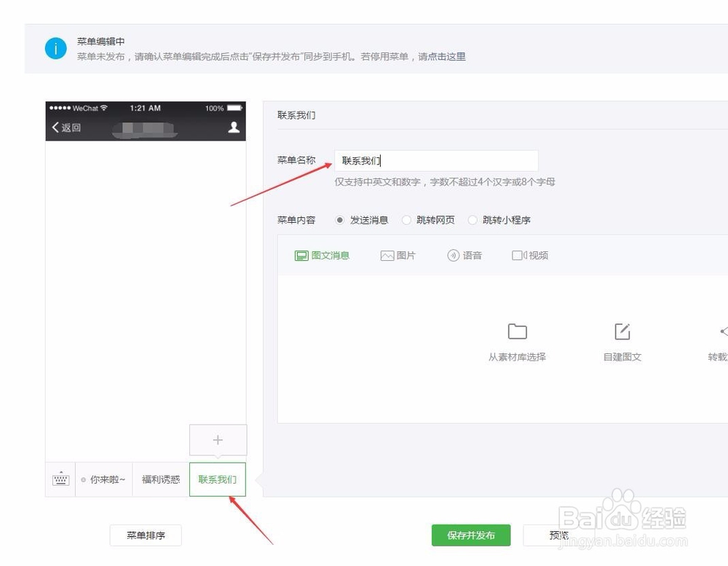Open 从素材库选择 media library folder icon
728x566 pixels.
pos(517,331)
